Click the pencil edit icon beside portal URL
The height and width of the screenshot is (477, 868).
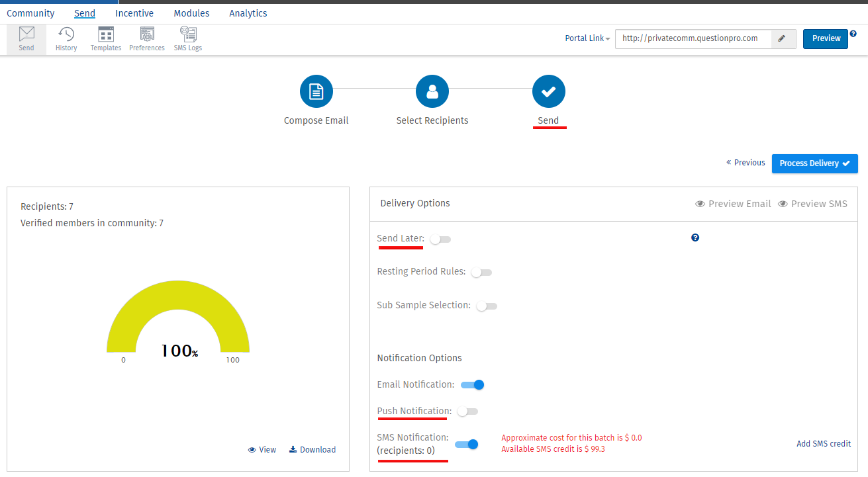pyautogui.click(x=782, y=39)
